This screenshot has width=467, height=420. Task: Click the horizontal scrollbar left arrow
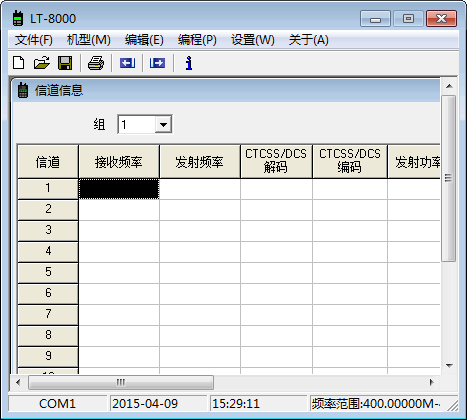[x=18, y=382]
